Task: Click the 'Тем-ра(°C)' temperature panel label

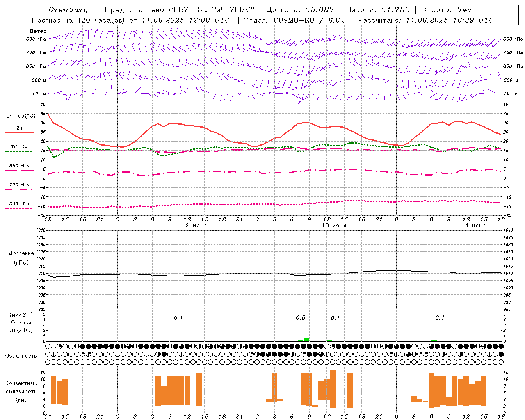Action: pos(19,116)
